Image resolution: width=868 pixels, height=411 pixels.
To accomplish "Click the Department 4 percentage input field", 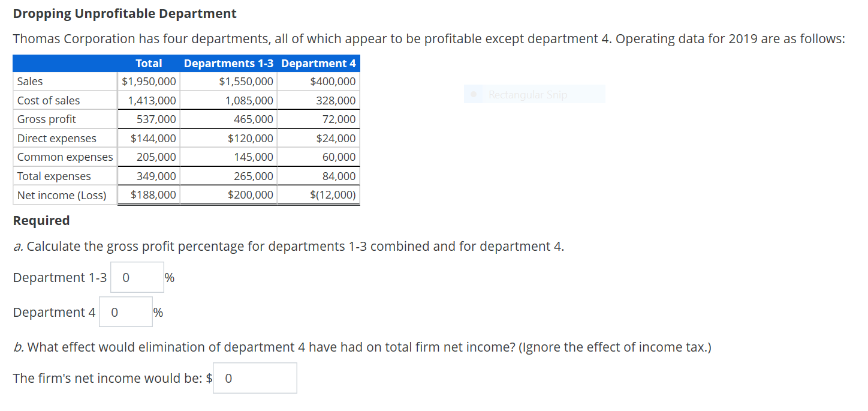I will [x=125, y=311].
